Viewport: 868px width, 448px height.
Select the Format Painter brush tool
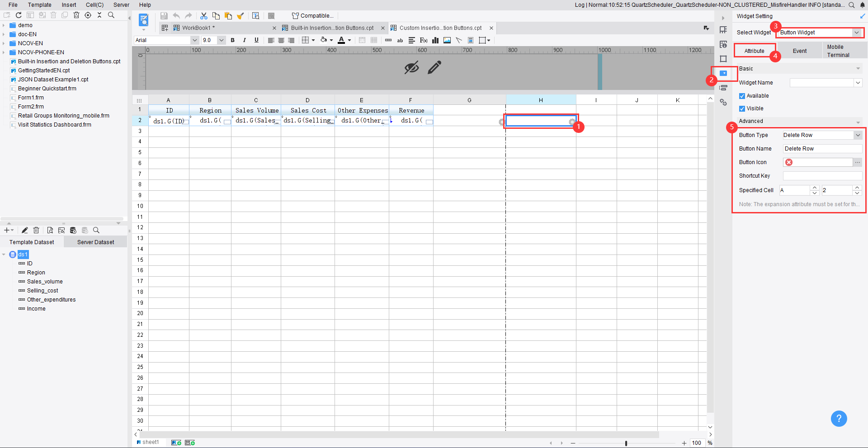241,15
